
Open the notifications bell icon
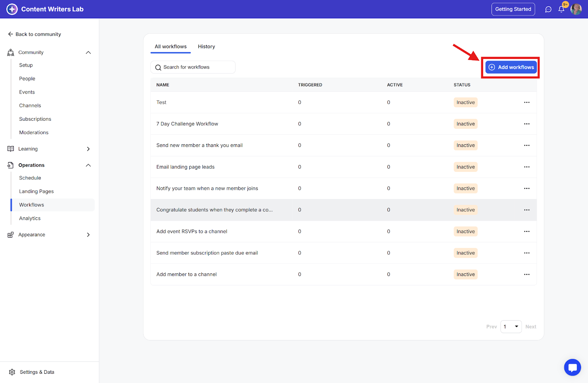[x=561, y=9]
